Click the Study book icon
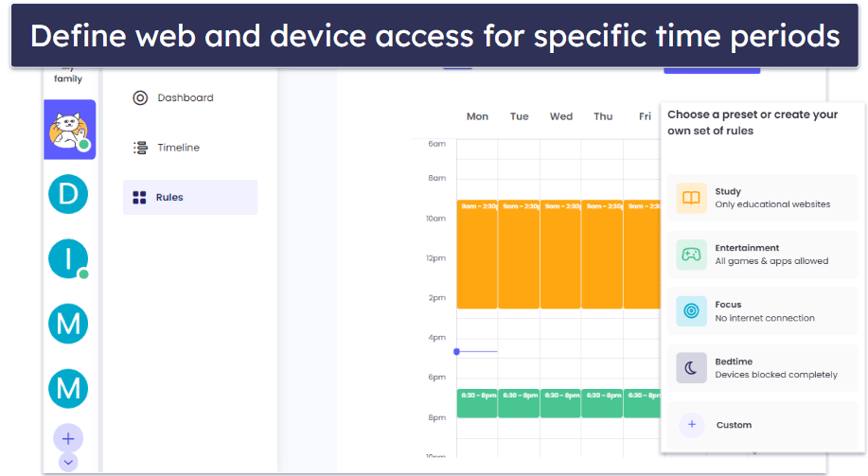The width and height of the screenshot is (868, 476). point(691,198)
